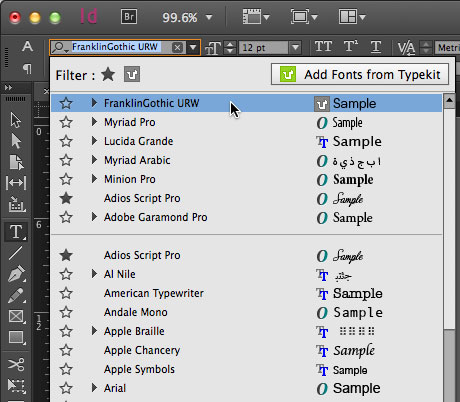Select the FranklinGothic URW font

[152, 103]
